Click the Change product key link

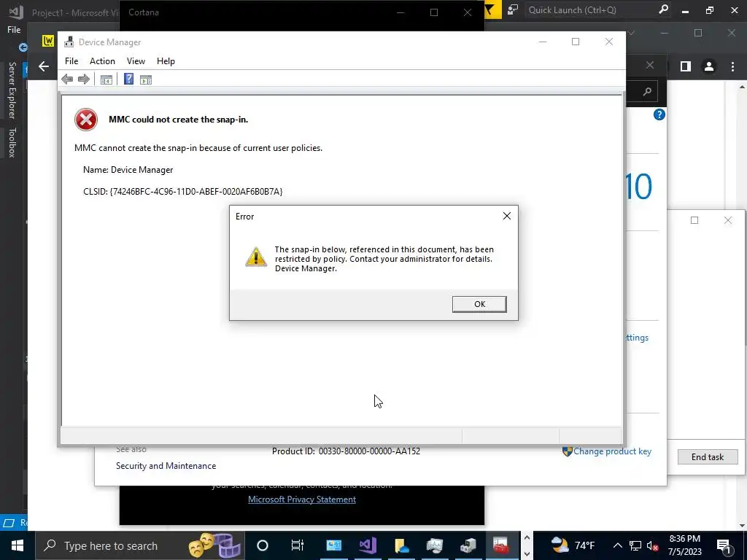point(612,451)
